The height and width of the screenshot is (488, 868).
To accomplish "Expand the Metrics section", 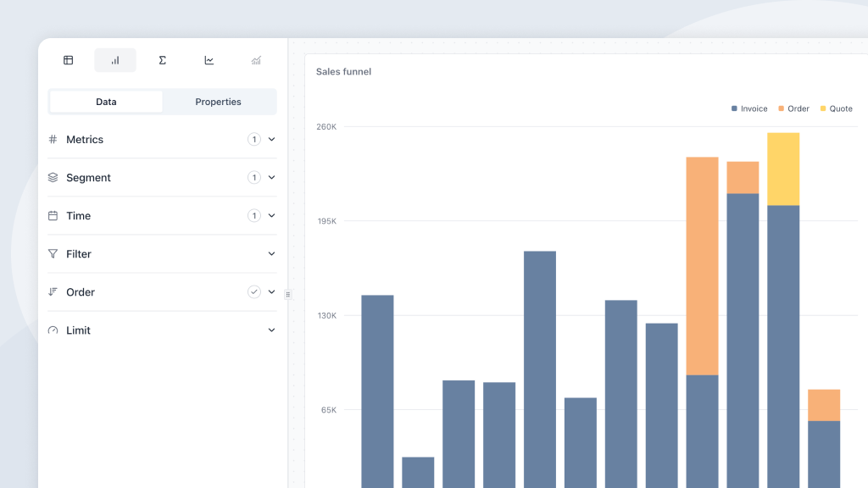I will coord(271,139).
